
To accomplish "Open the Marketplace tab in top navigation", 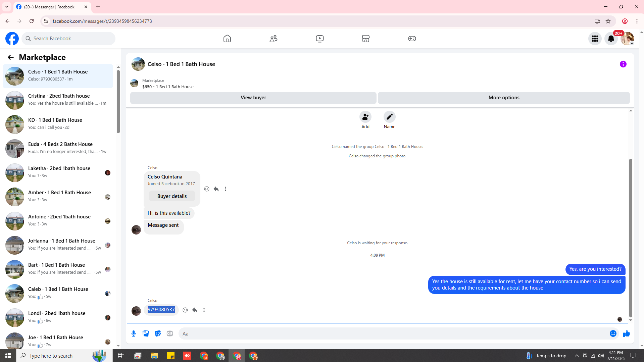I will [366, 39].
